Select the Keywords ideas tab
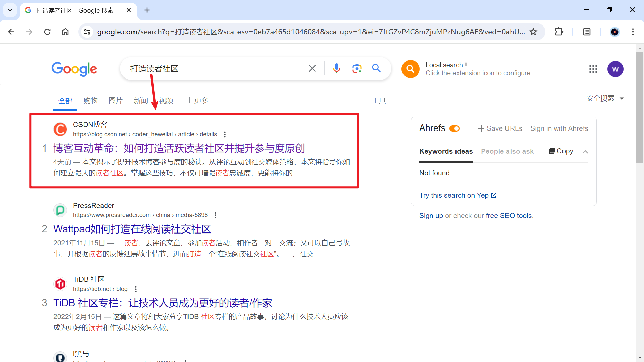The height and width of the screenshot is (362, 644). pyautogui.click(x=446, y=151)
